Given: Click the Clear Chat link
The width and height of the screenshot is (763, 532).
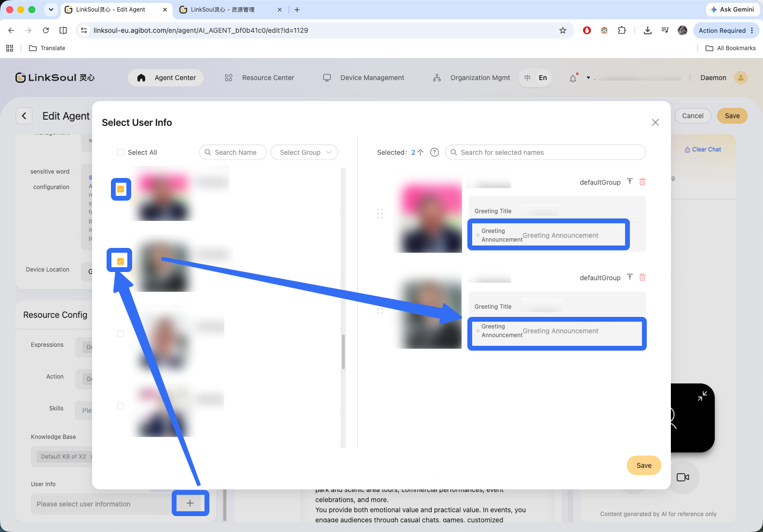Looking at the screenshot, I should pyautogui.click(x=703, y=150).
